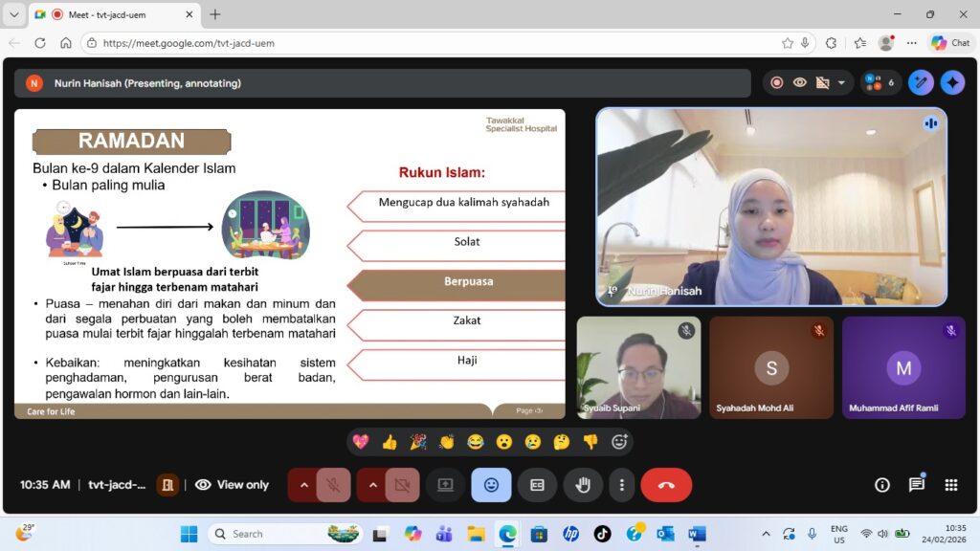Send the party popper emoji reaction

(x=418, y=442)
